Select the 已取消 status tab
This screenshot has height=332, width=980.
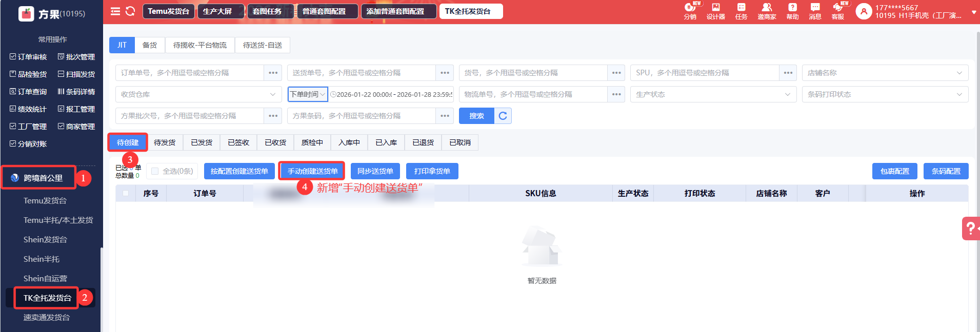click(x=460, y=142)
